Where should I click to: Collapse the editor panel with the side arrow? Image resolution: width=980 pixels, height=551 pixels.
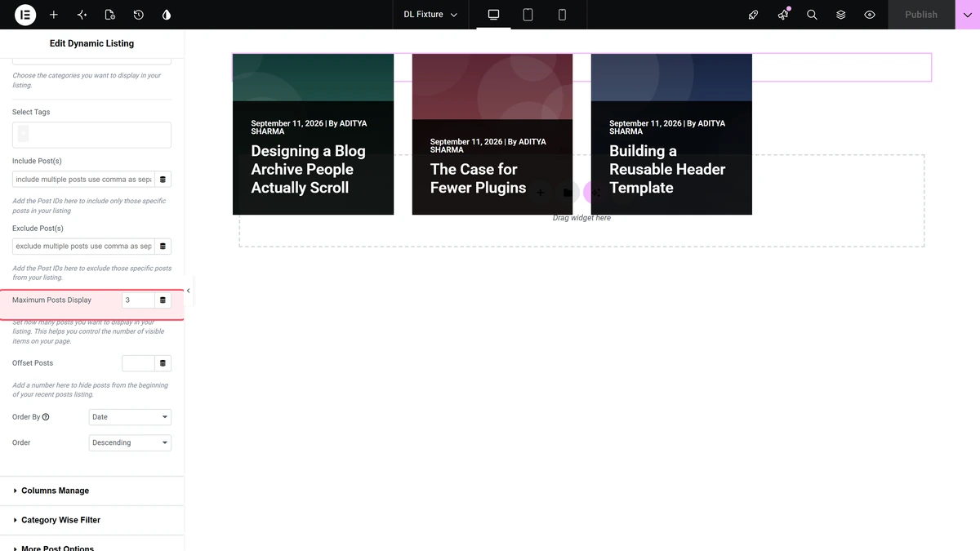(x=189, y=291)
